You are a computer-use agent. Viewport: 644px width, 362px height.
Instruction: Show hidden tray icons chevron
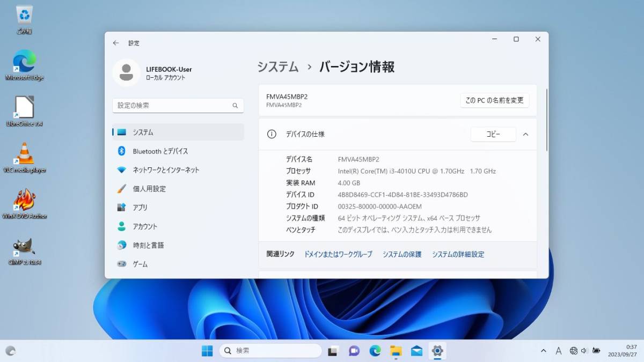[544, 351]
